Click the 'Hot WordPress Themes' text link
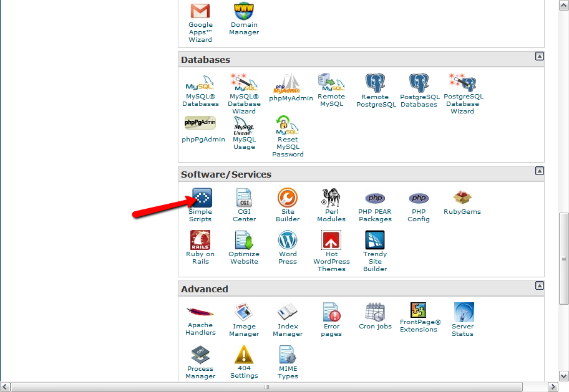 tap(331, 262)
